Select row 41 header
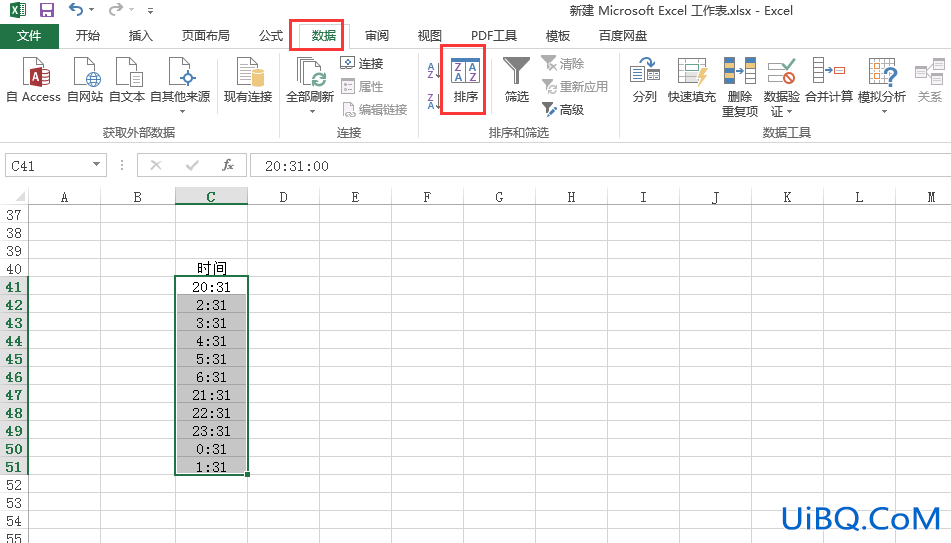This screenshot has width=951, height=543. (x=14, y=286)
